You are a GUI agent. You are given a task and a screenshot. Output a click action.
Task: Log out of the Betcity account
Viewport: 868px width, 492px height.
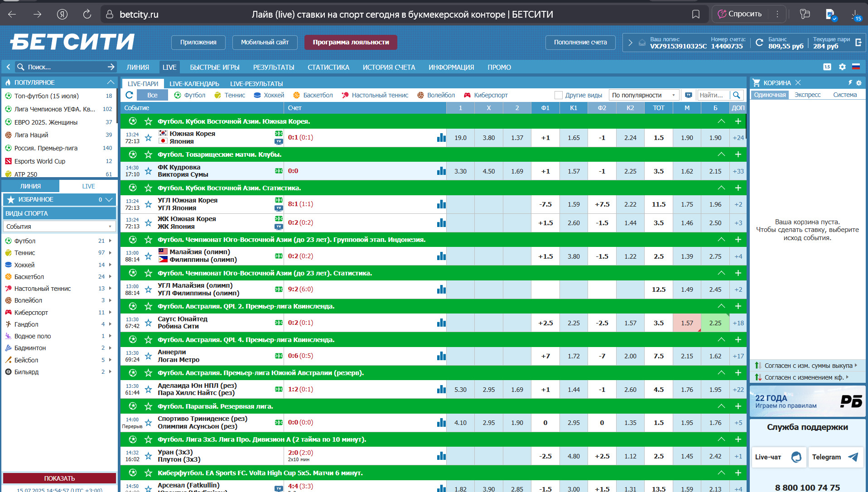(858, 43)
